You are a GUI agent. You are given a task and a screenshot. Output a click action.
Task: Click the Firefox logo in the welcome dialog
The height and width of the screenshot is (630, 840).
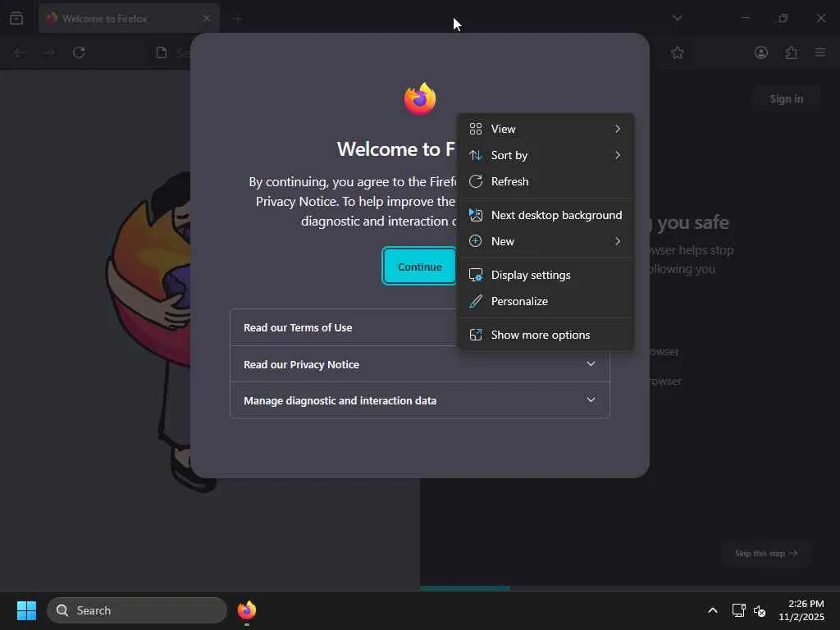(x=420, y=99)
